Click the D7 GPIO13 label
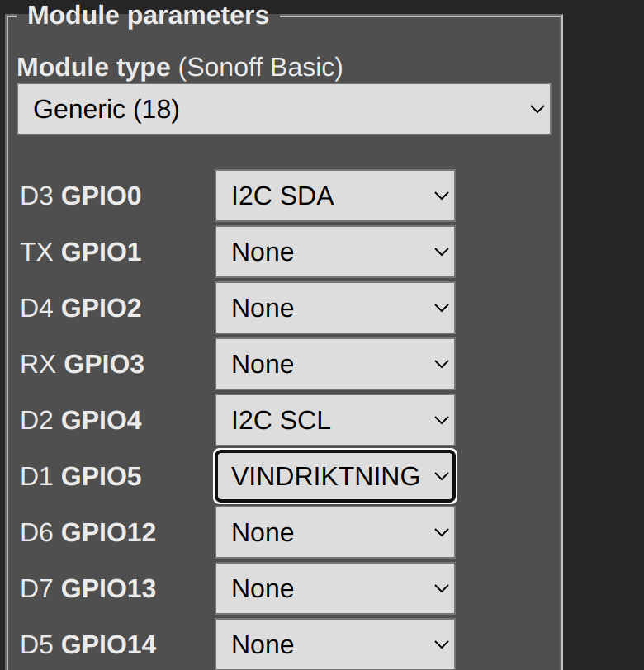 [88, 588]
